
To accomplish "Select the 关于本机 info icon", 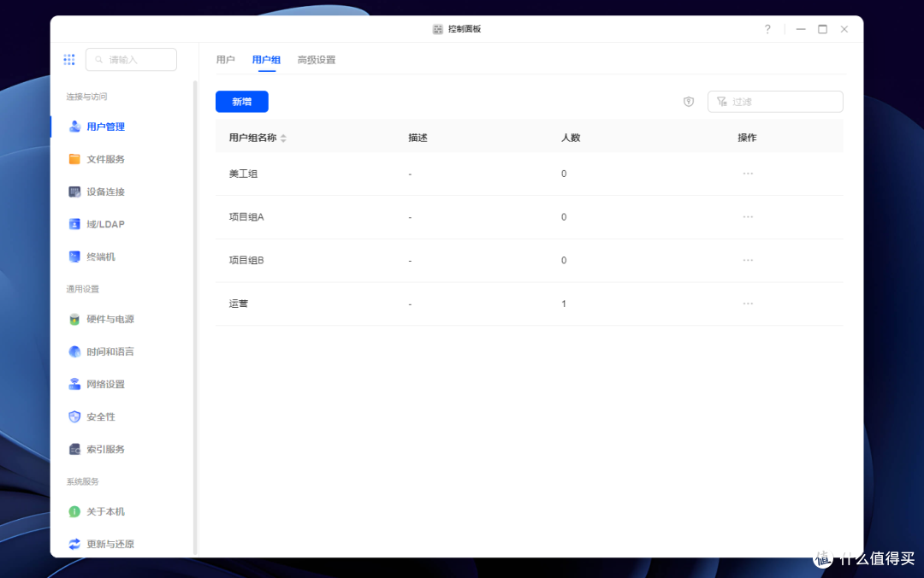I will click(x=74, y=511).
